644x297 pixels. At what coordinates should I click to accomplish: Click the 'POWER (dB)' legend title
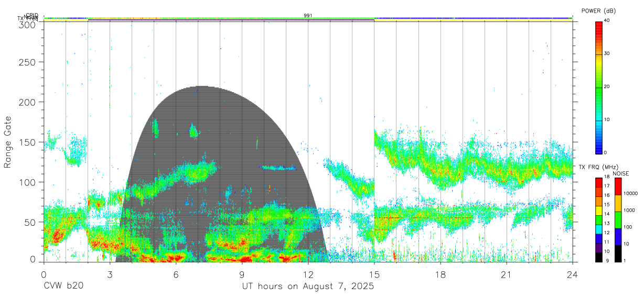click(599, 11)
